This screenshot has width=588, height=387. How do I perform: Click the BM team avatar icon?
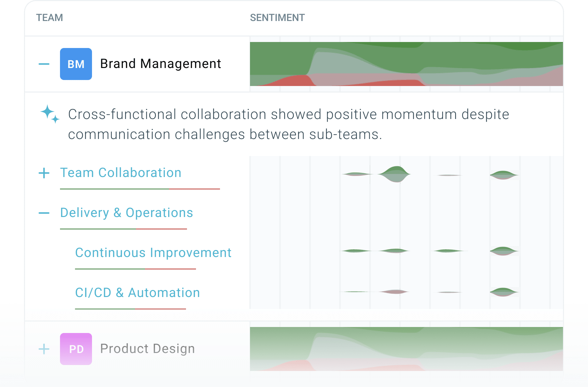[x=76, y=64]
